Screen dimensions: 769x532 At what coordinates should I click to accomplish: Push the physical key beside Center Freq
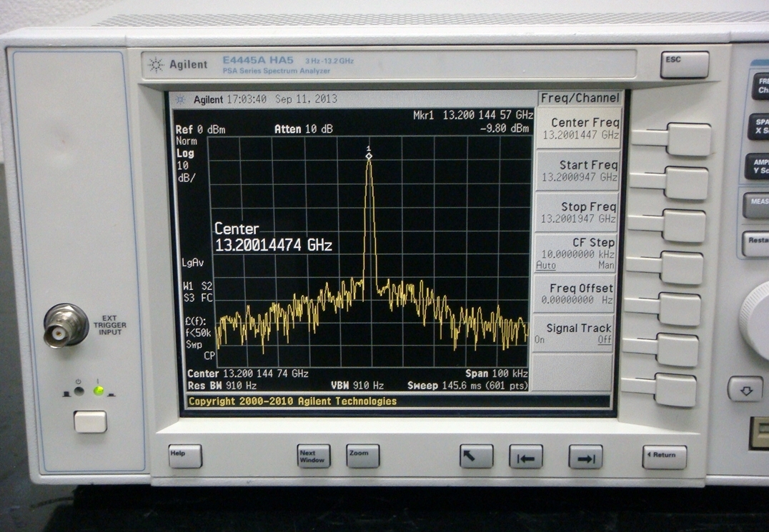click(688, 139)
